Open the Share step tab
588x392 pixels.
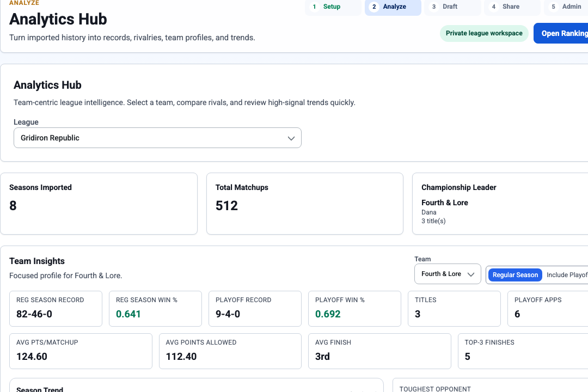click(x=512, y=7)
